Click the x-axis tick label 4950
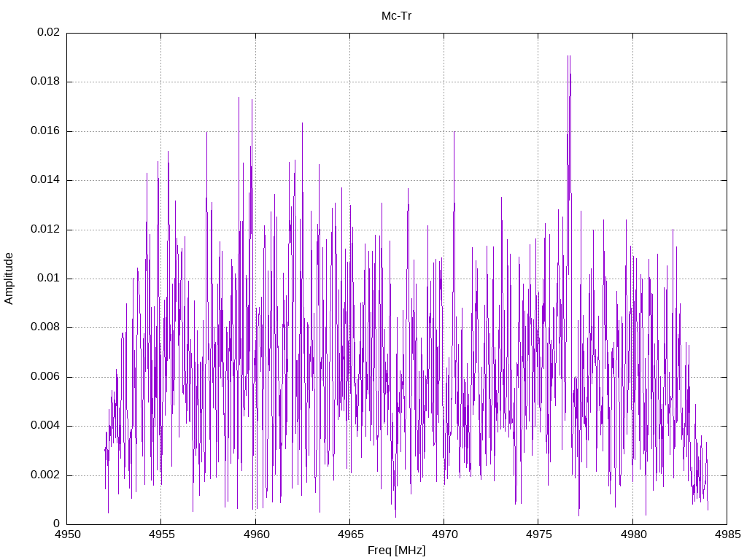The width and height of the screenshot is (747, 560). [x=67, y=534]
